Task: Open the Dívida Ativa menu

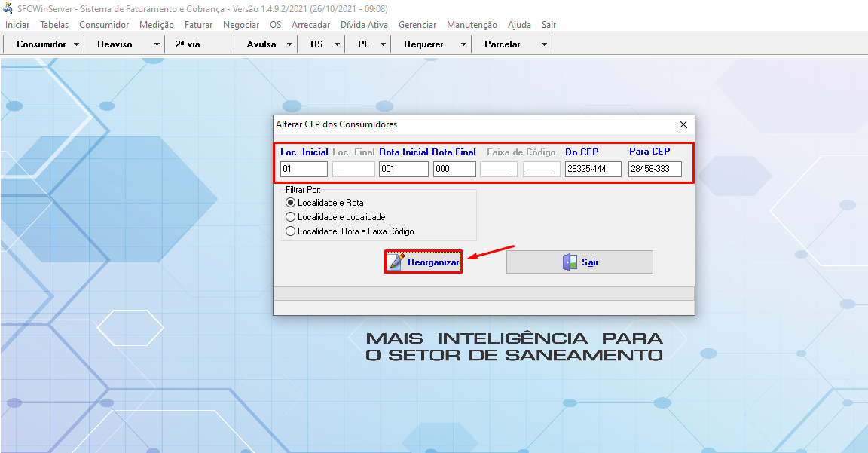Action: point(367,24)
